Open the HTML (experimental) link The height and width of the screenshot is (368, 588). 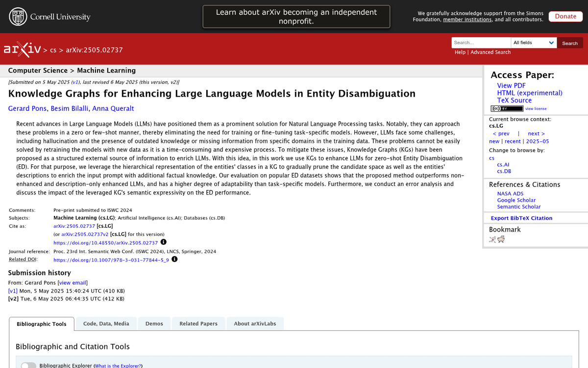pyautogui.click(x=530, y=93)
